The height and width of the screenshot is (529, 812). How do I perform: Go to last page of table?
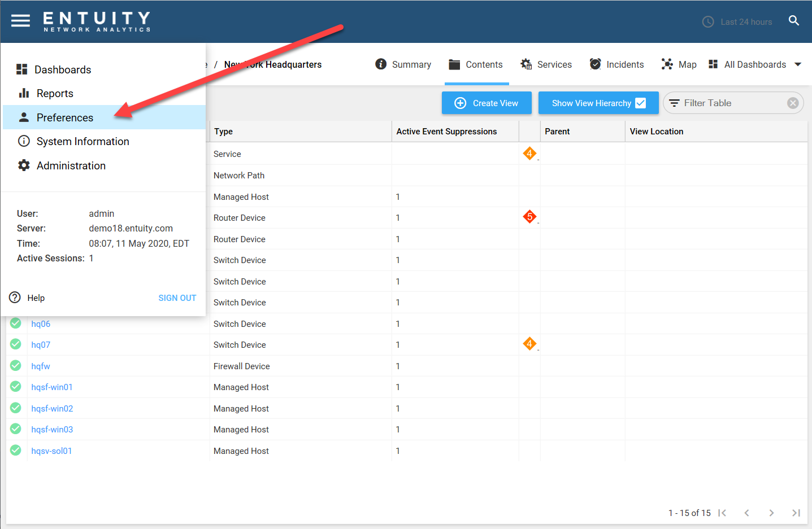(796, 513)
